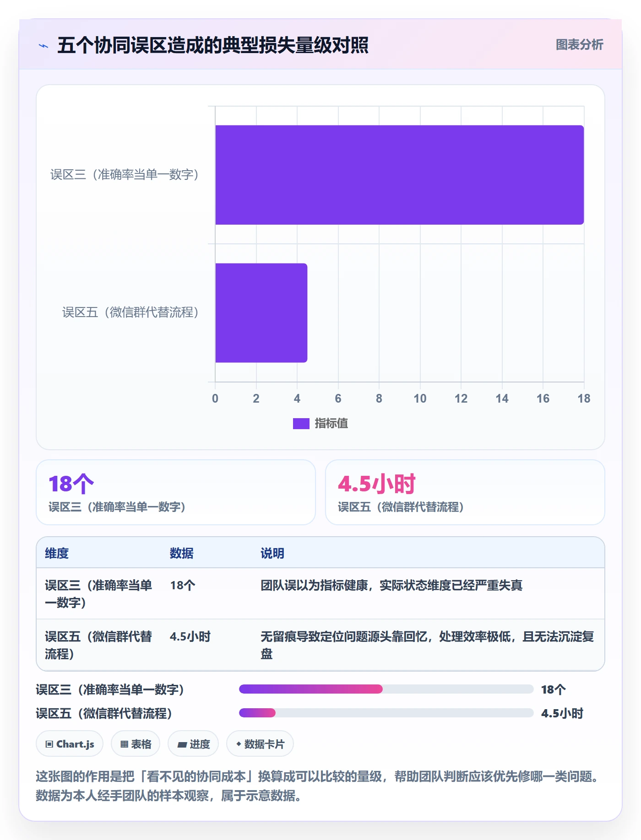Click the 数据 table column header
Screen dimensions: 641x840
click(182, 553)
